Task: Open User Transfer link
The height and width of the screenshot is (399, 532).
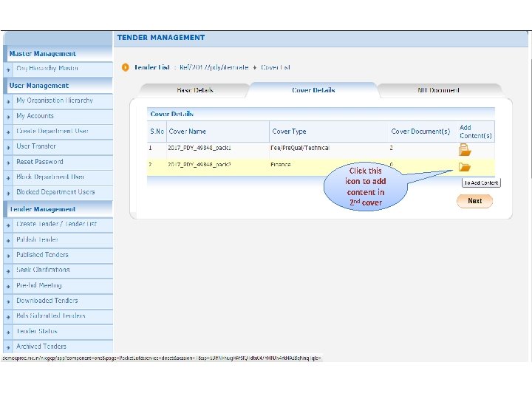Action: pyautogui.click(x=36, y=146)
